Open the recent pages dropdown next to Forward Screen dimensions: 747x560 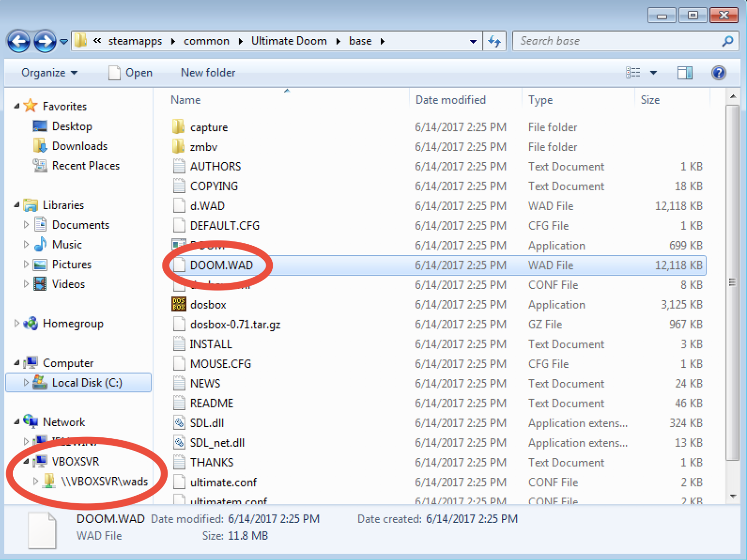click(64, 42)
